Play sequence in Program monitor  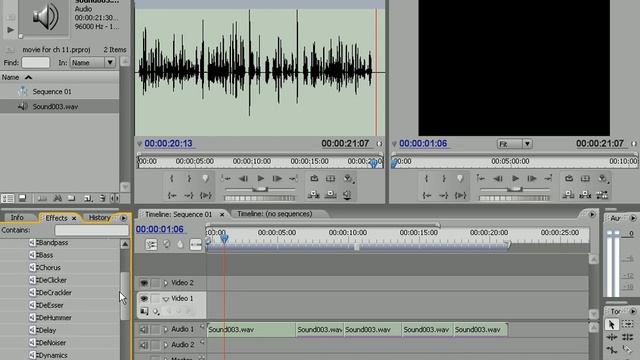(515, 179)
